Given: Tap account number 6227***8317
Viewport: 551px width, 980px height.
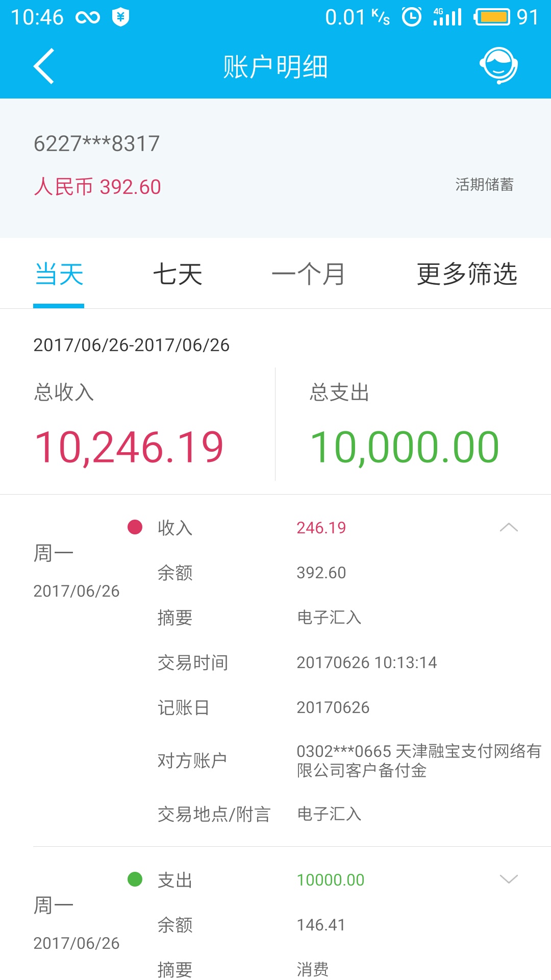Looking at the screenshot, I should coord(97,143).
